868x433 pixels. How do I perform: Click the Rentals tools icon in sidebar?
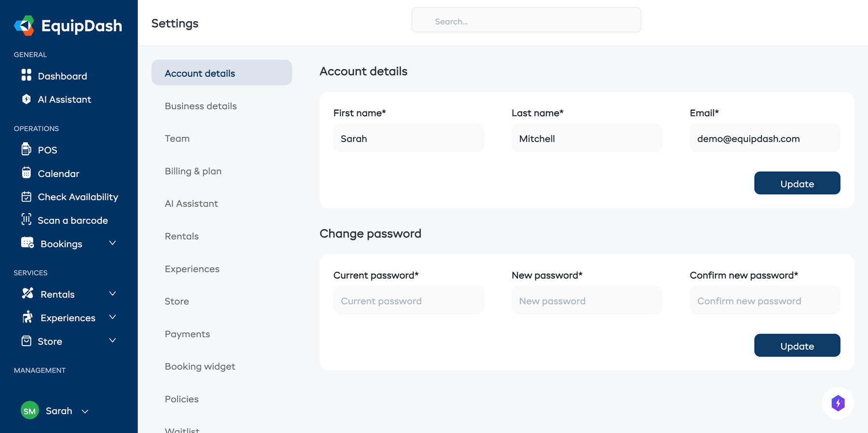(27, 293)
